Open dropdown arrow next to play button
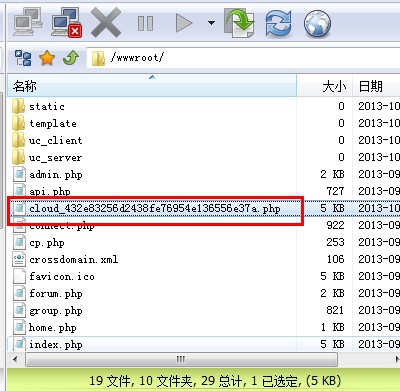Image resolution: width=400 pixels, height=391 pixels. tap(211, 23)
